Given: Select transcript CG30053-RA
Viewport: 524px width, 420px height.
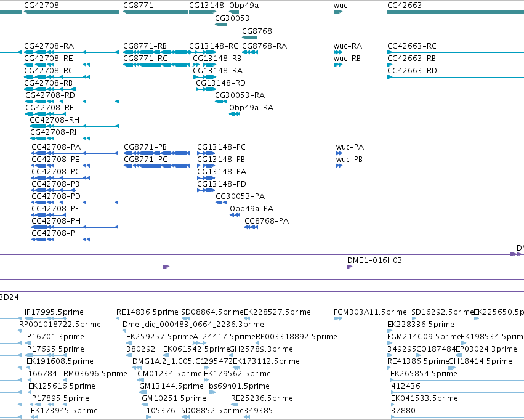Looking at the screenshot, I should 240,95.
